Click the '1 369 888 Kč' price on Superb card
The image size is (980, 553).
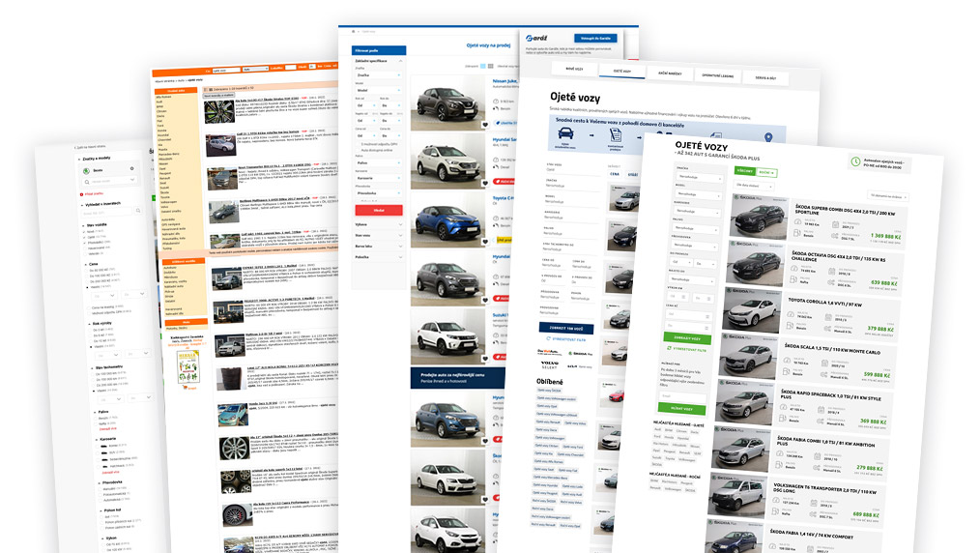click(885, 236)
